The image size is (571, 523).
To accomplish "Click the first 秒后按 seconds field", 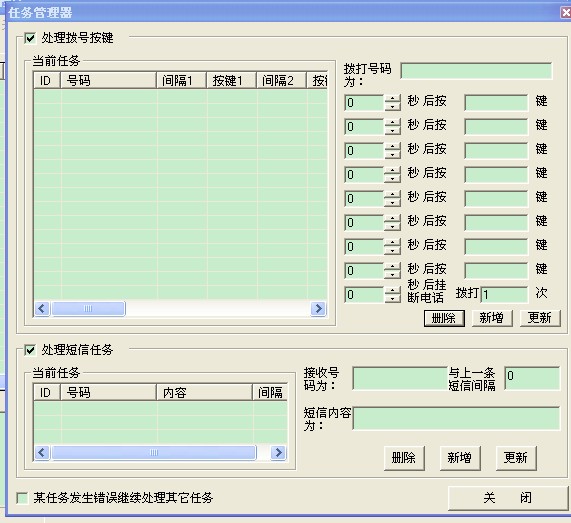I will click(x=364, y=103).
